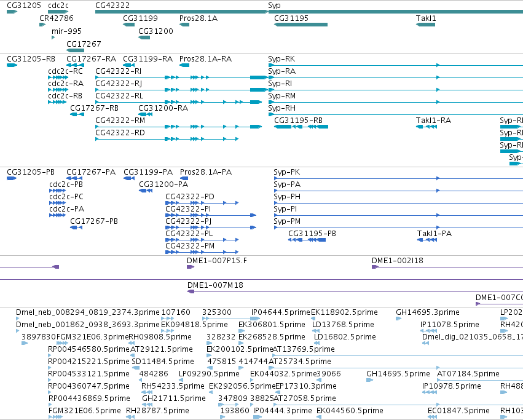Click the Pros28.1A gene label
The width and height of the screenshot is (523, 420).
point(199,18)
